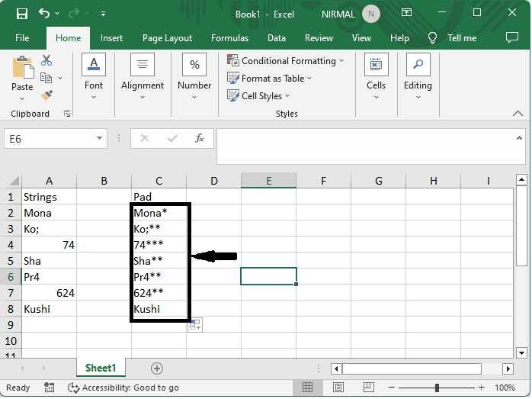The width and height of the screenshot is (532, 399).
Task: Switch to the Data tab
Action: pos(277,38)
